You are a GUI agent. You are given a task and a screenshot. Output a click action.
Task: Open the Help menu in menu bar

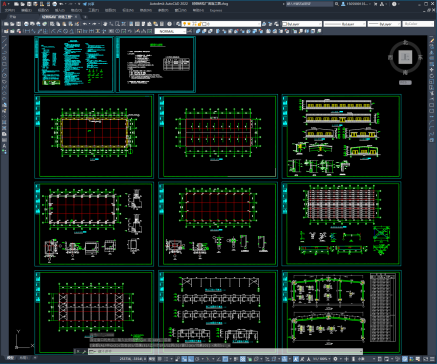198,10
